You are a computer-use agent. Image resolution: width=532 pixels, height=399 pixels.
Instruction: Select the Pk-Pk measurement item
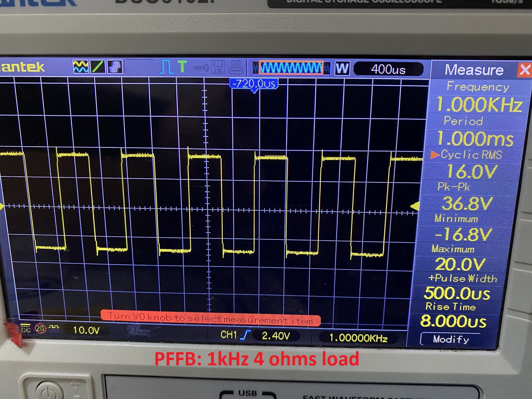[x=454, y=187]
